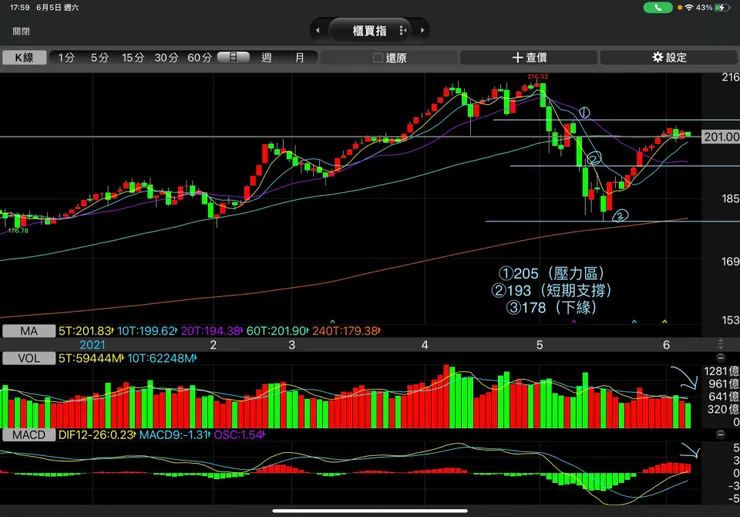This screenshot has height=517, width=740.
Task: Switch to 5分 timeframe
Action: click(100, 58)
